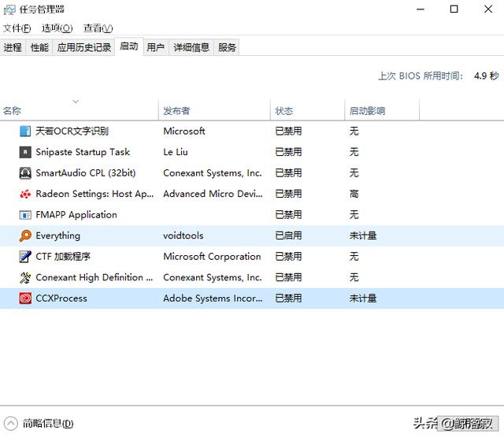Click the CTF 加载程序 pen icon
504x441 pixels.
click(25, 257)
